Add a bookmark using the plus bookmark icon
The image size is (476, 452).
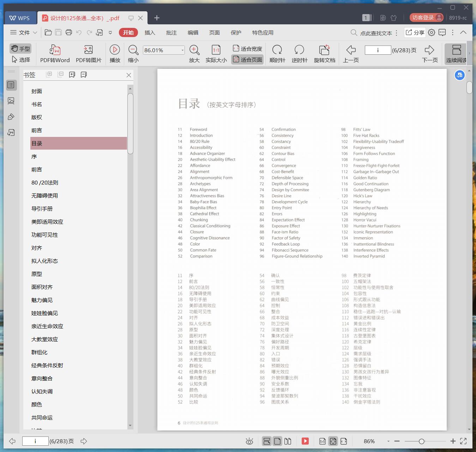tap(72, 74)
